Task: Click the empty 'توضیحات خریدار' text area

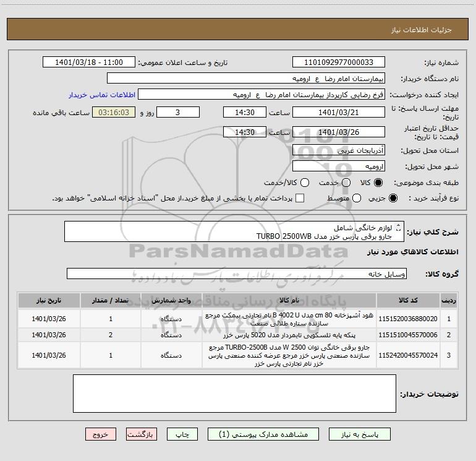Action: (234, 394)
